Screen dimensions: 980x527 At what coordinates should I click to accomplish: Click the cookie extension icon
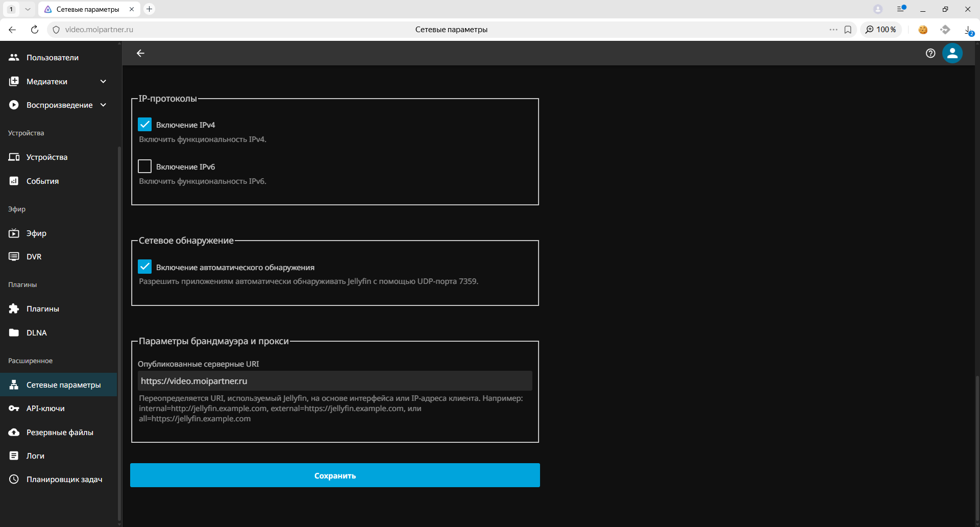[x=923, y=30]
